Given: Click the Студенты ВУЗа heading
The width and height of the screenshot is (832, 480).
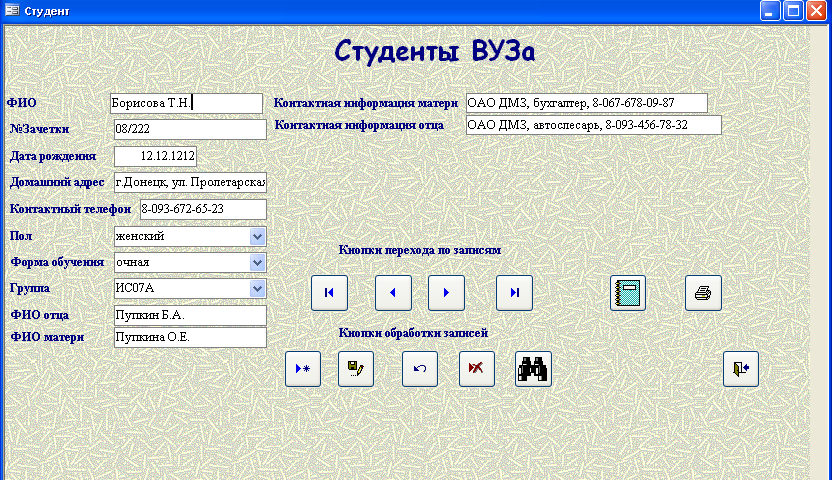Looking at the screenshot, I should pos(435,51).
